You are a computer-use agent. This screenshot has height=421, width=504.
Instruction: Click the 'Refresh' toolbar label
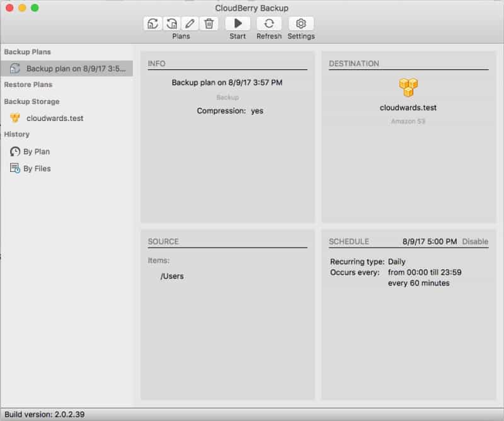(x=269, y=37)
